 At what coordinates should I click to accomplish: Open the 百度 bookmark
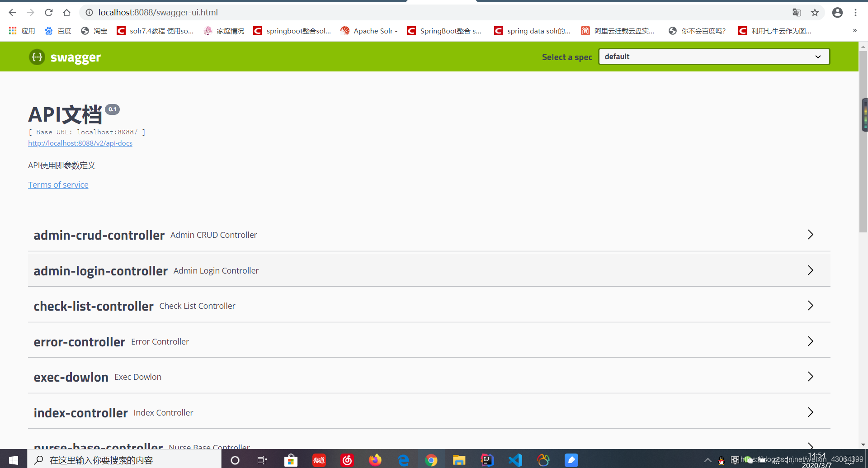pyautogui.click(x=58, y=31)
